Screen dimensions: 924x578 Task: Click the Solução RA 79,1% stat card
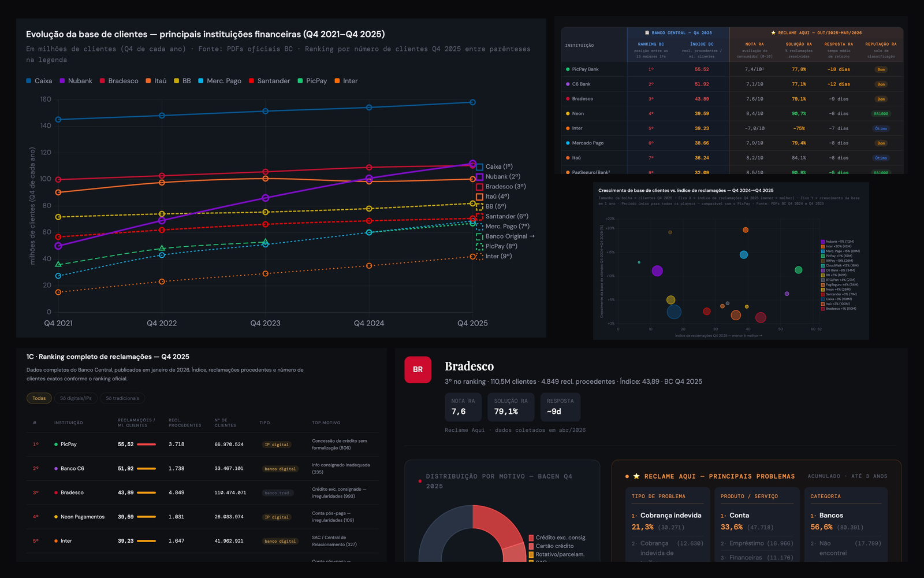511,407
